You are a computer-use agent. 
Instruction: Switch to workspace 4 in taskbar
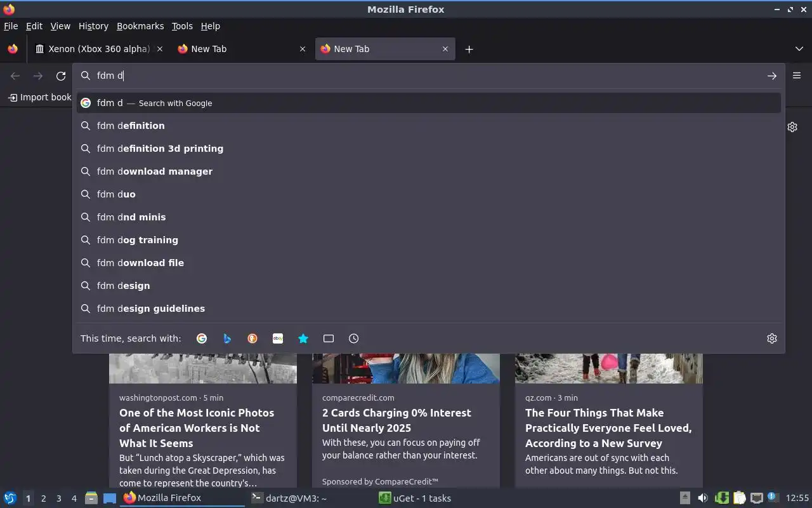(x=74, y=498)
